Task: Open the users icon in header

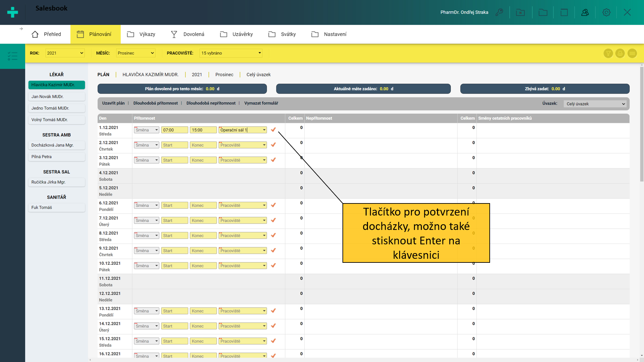Action: tap(585, 12)
